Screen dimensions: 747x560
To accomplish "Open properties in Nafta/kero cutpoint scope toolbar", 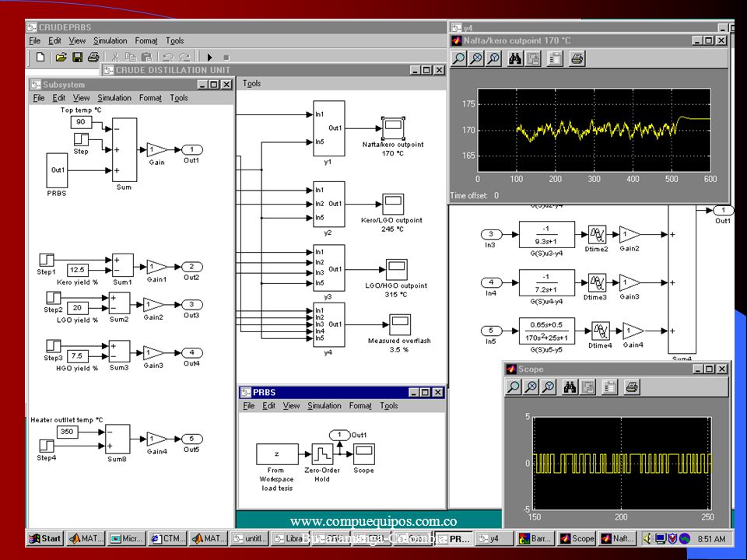I will coord(555,58).
